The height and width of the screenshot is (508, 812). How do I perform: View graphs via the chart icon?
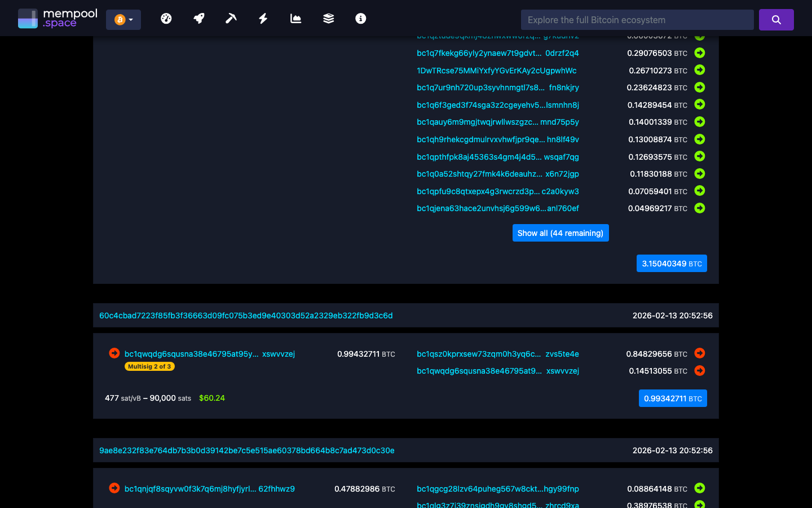pyautogui.click(x=295, y=18)
